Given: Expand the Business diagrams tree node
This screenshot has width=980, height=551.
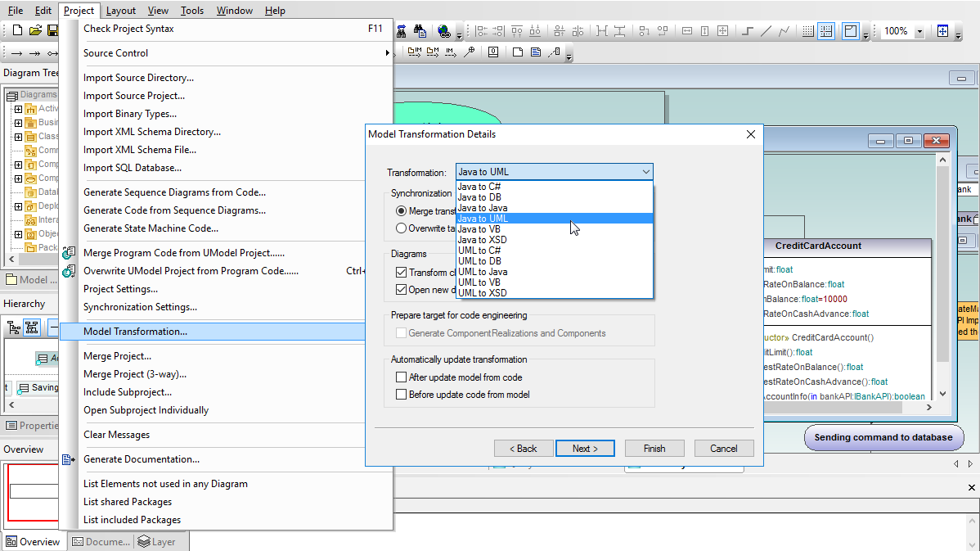Looking at the screenshot, I should pyautogui.click(x=19, y=123).
